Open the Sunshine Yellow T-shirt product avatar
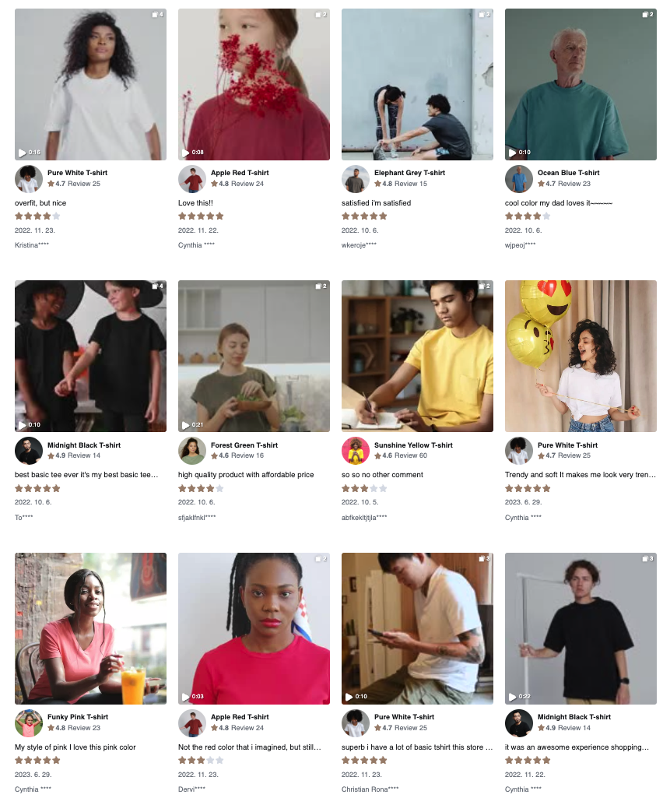The width and height of the screenshot is (670, 812). (x=355, y=451)
